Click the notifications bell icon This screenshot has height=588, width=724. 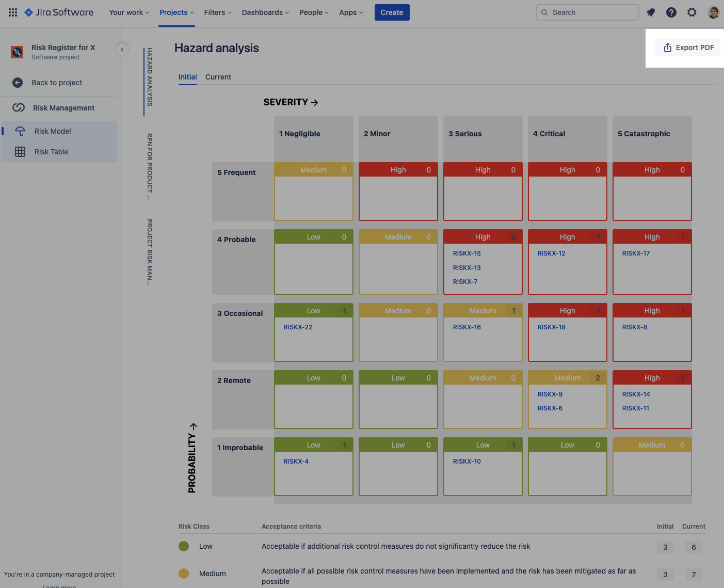click(x=651, y=12)
